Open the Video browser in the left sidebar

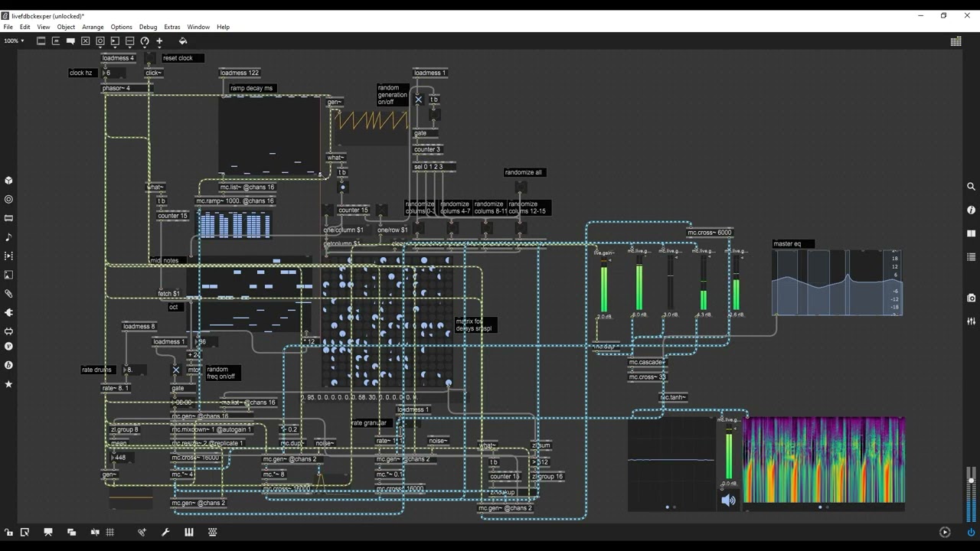8,256
